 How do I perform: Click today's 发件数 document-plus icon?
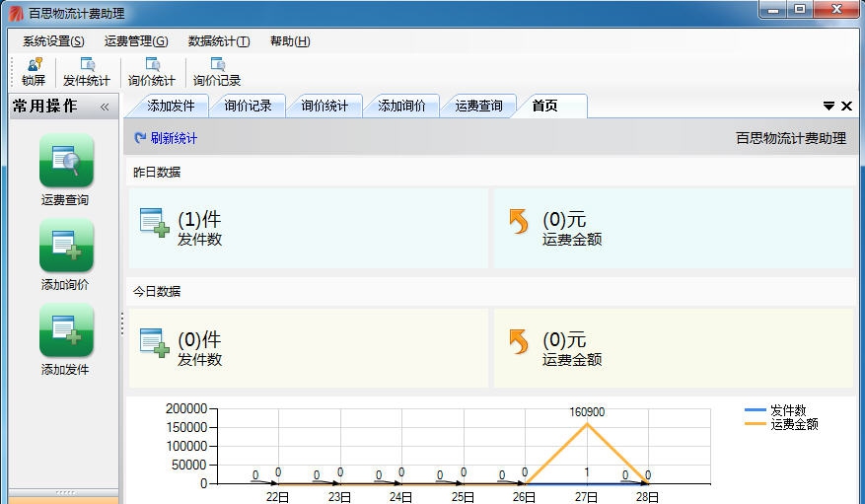[x=154, y=342]
